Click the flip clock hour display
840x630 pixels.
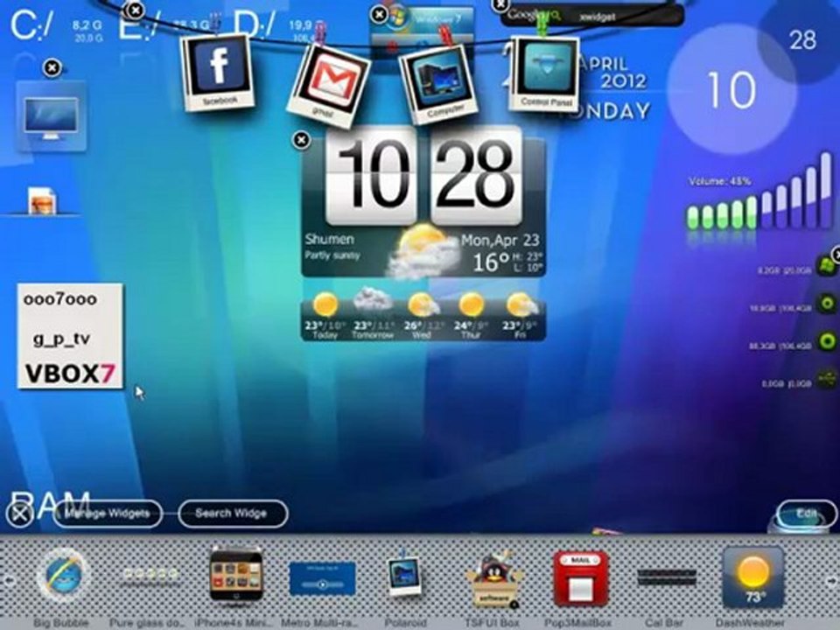coord(371,174)
